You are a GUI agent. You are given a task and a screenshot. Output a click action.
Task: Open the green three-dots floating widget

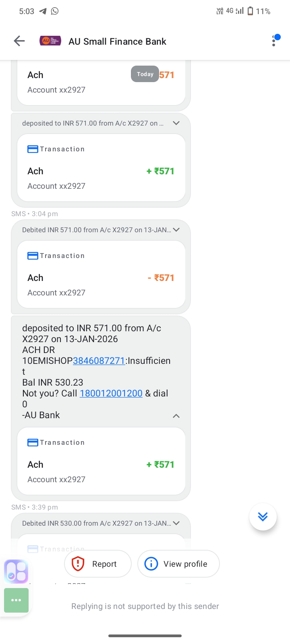[x=16, y=600]
